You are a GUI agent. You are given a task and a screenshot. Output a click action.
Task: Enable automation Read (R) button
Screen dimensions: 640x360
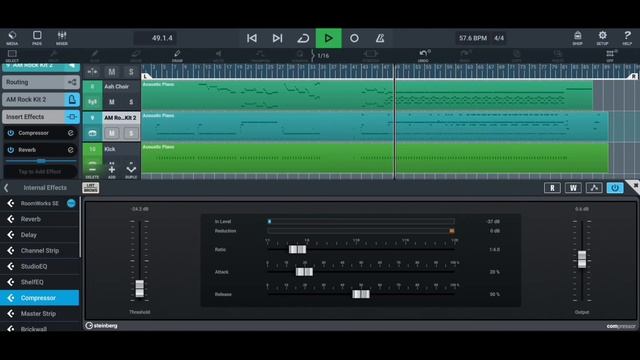(x=552, y=188)
